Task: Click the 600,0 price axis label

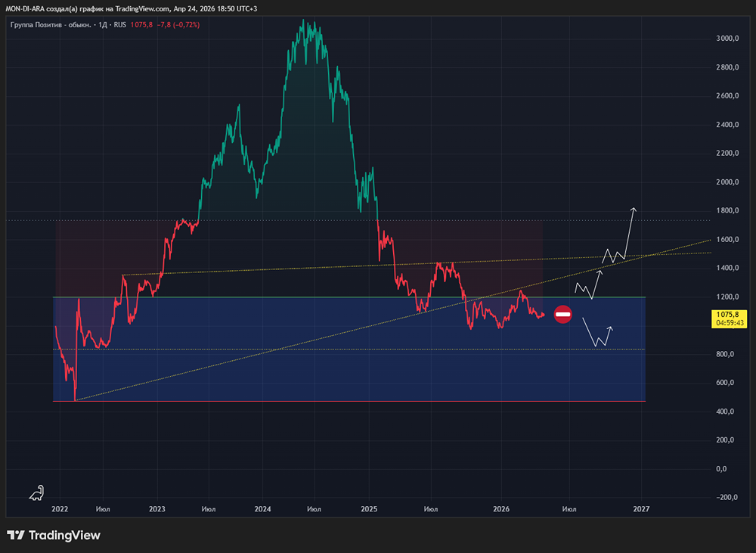Action: point(725,383)
